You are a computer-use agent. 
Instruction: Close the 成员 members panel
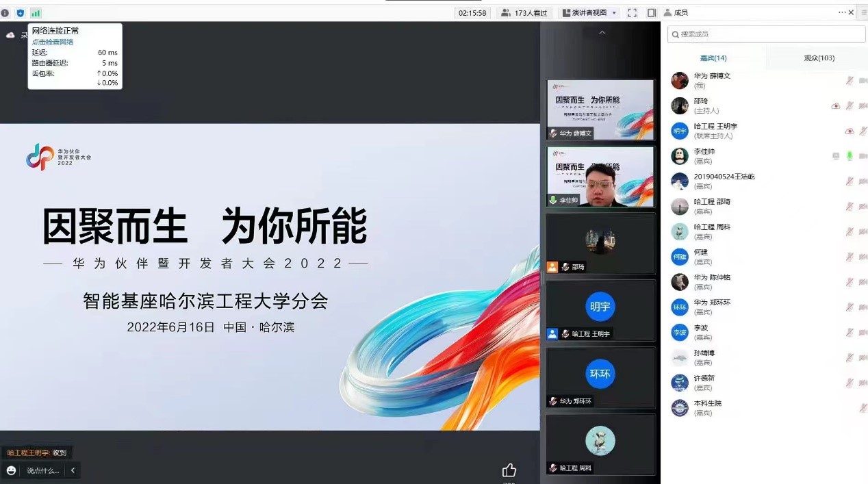tap(852, 12)
